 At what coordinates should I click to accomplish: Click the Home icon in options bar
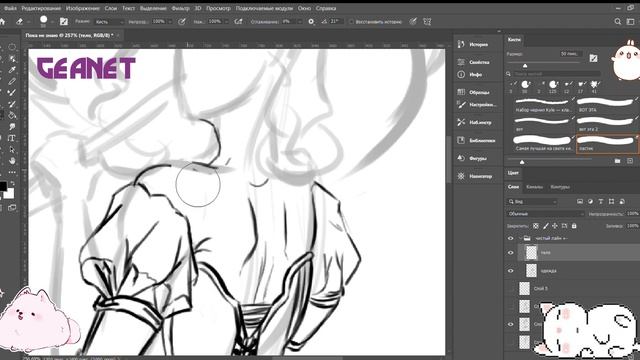[x=2, y=22]
